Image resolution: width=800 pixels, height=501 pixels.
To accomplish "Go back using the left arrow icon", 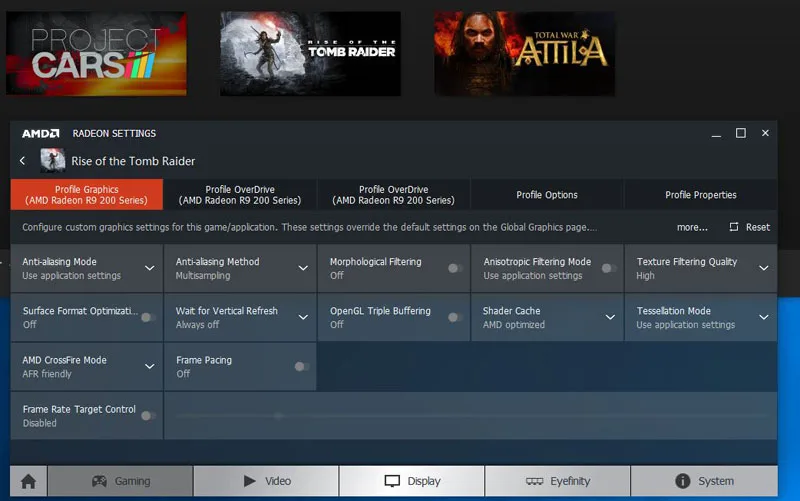I will 23,161.
